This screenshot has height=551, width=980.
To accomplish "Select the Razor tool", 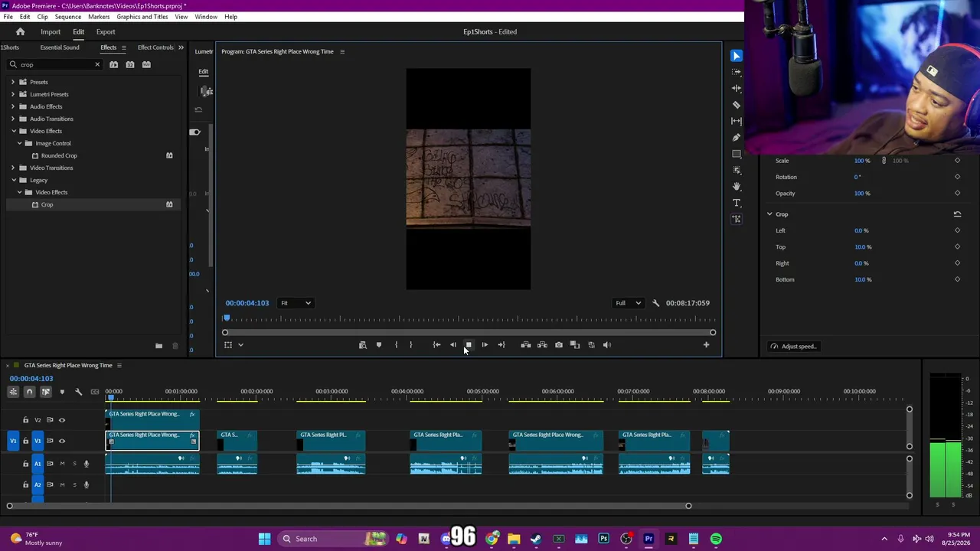I will 737,105.
